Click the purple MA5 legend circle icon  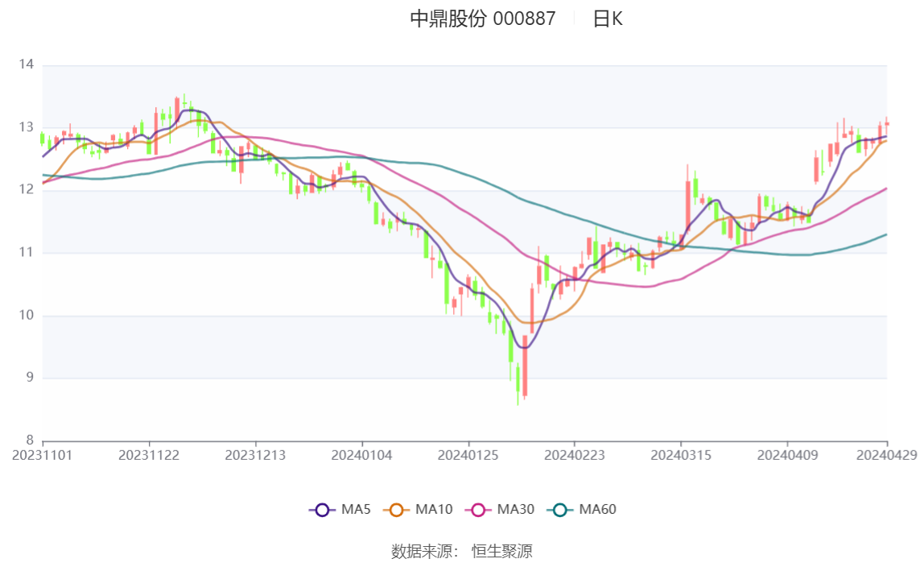(x=322, y=510)
